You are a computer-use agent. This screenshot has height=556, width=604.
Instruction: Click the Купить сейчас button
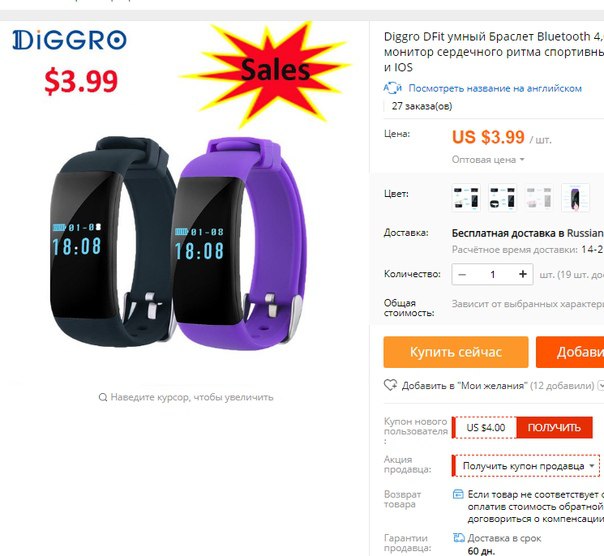(456, 352)
